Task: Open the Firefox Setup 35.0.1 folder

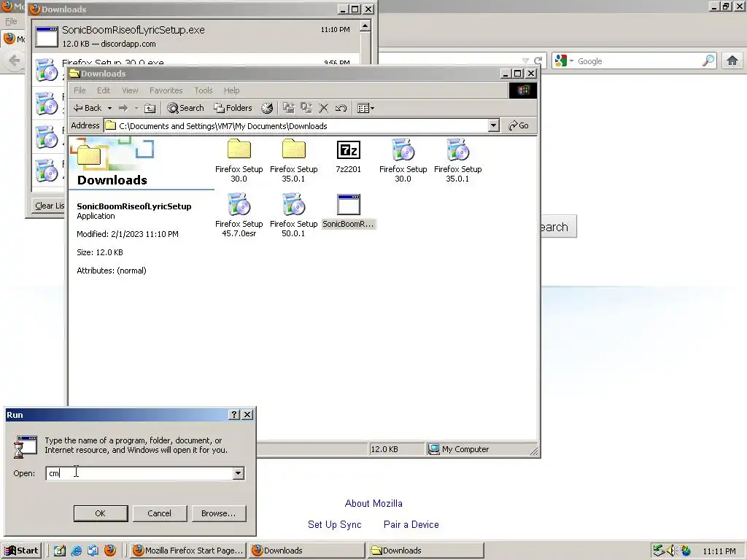Action: coord(293,160)
